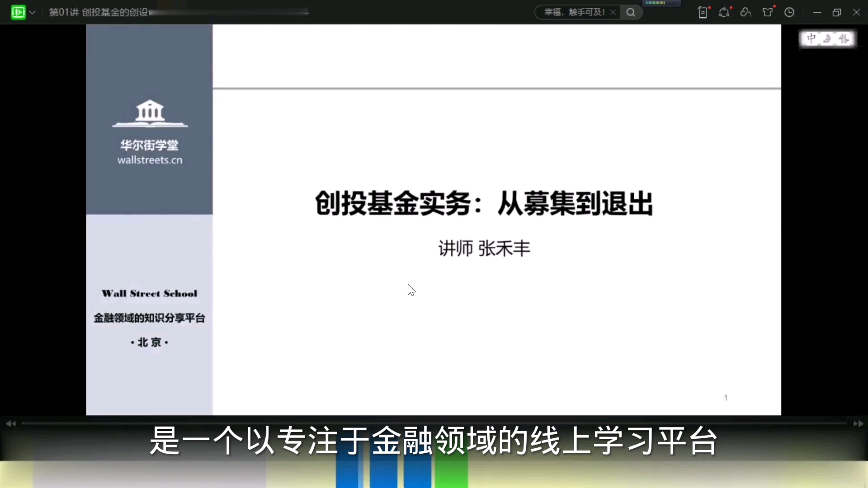Click the slide page number 1
The width and height of the screenshot is (868, 488).
coord(726,398)
